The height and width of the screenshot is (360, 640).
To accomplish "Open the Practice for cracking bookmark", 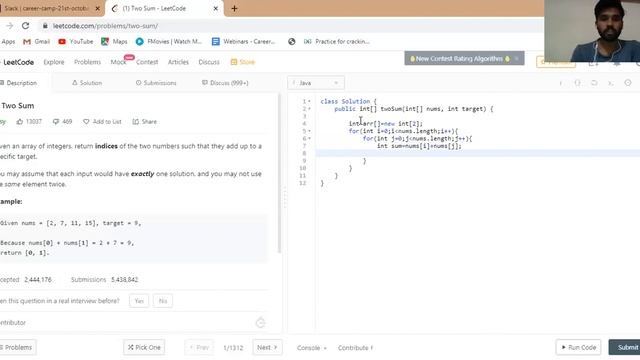I will click(x=337, y=42).
